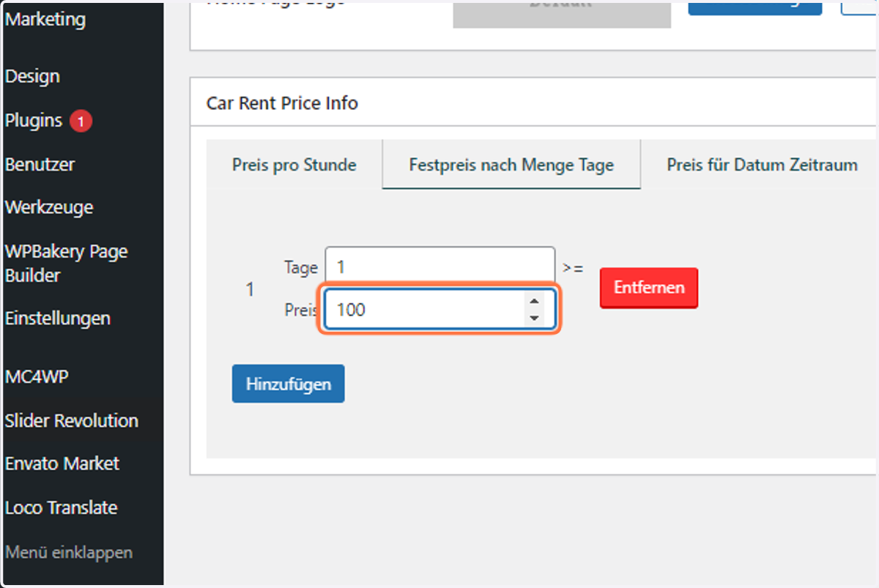The height and width of the screenshot is (588, 879).
Task: Open MC4WP in the sidebar
Action: (x=37, y=377)
